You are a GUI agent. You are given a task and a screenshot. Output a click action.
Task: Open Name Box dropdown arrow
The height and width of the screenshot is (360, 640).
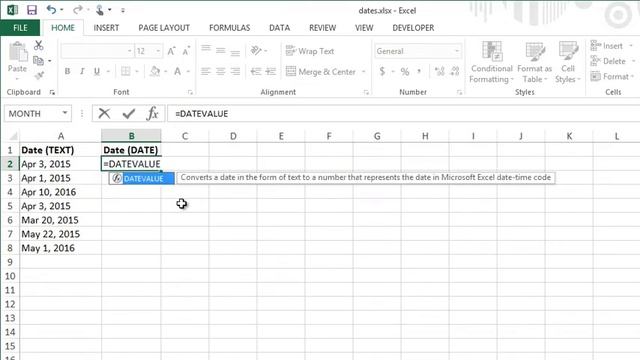64,113
